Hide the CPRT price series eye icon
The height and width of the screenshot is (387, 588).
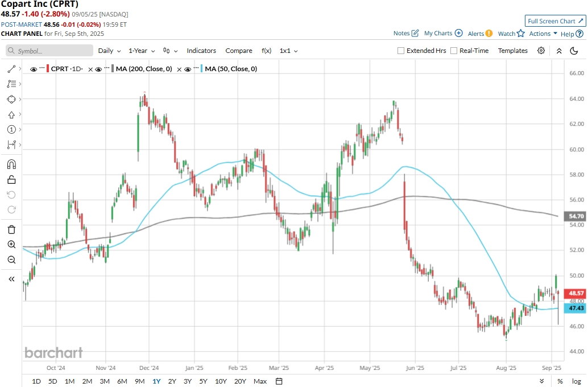click(34, 69)
